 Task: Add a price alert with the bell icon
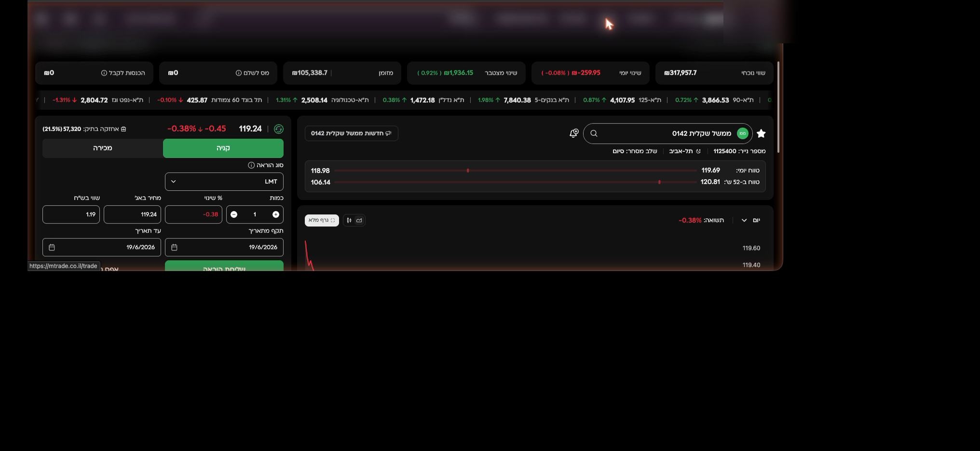pyautogui.click(x=574, y=133)
